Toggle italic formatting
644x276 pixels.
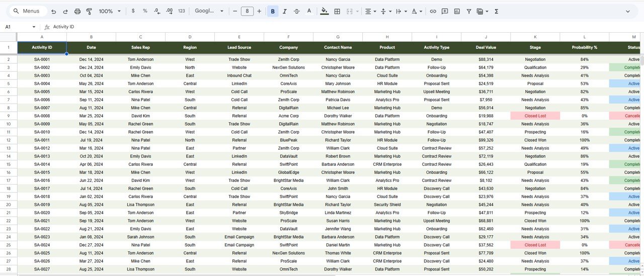(285, 11)
